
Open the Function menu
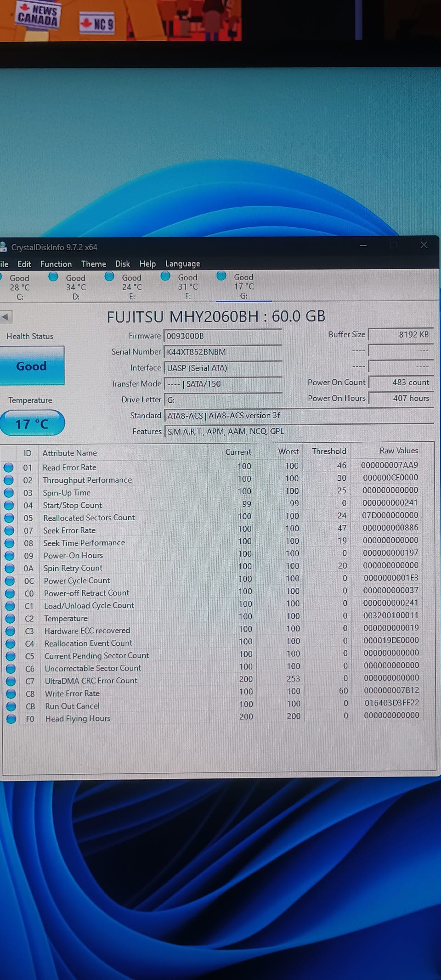[x=56, y=264]
